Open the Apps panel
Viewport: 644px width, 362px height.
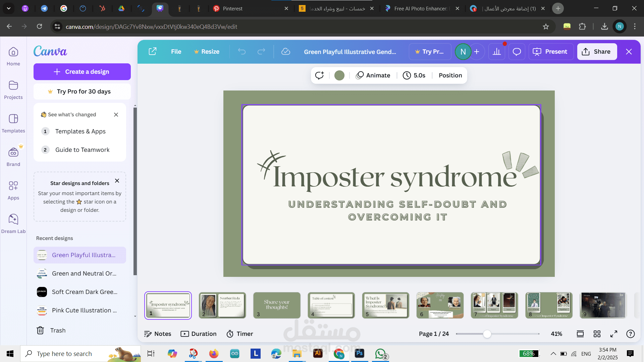click(x=13, y=189)
